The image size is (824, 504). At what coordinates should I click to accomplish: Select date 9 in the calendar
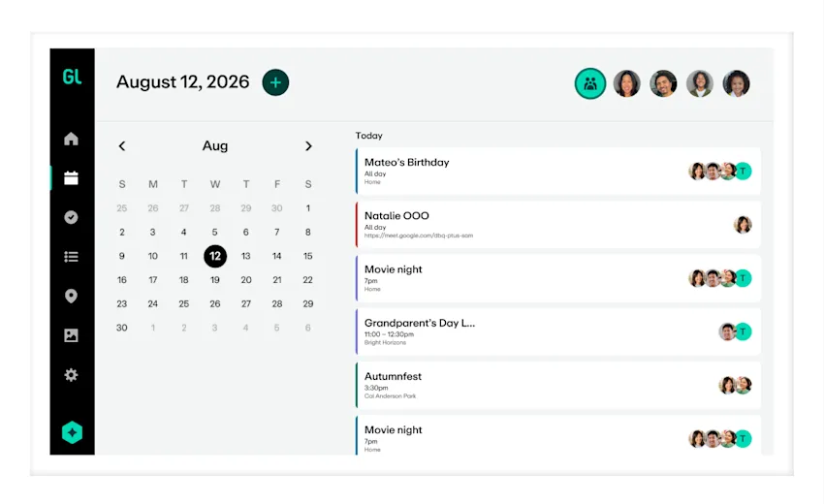122,256
